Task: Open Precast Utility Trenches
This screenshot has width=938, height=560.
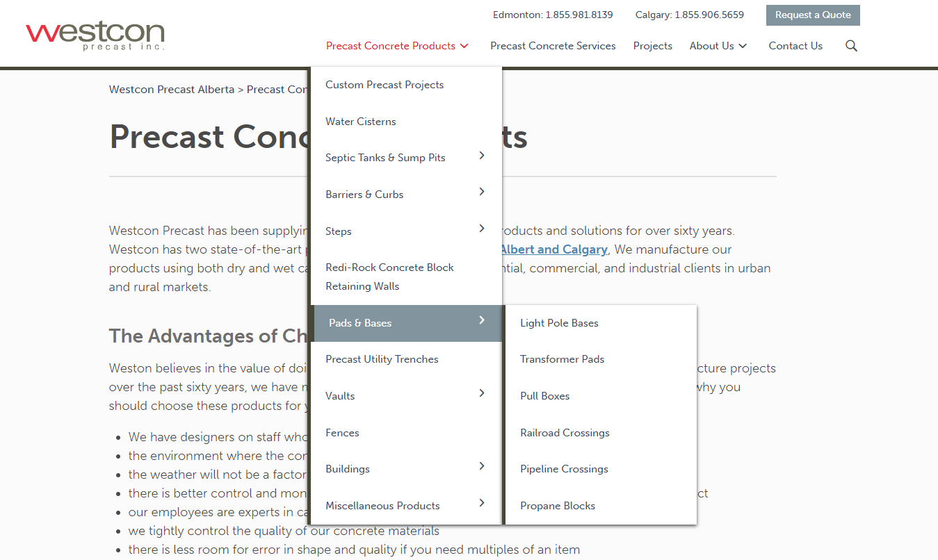Action: click(x=382, y=359)
